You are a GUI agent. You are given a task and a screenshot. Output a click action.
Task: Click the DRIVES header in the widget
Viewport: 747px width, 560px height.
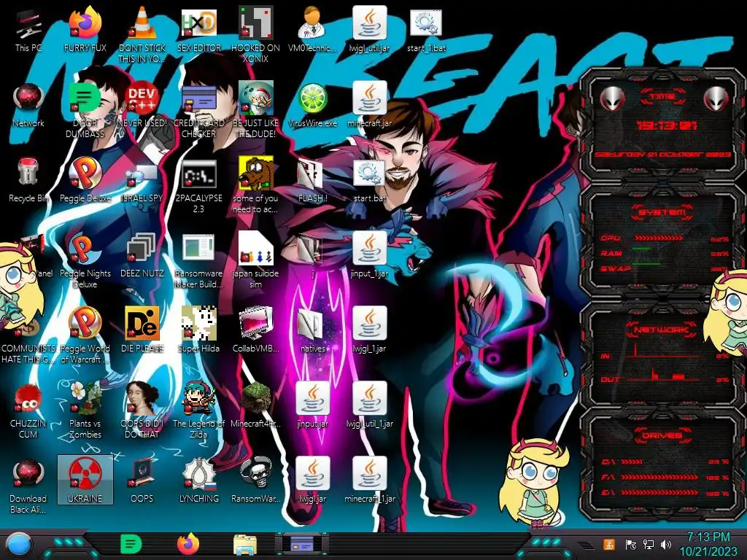coord(661,435)
